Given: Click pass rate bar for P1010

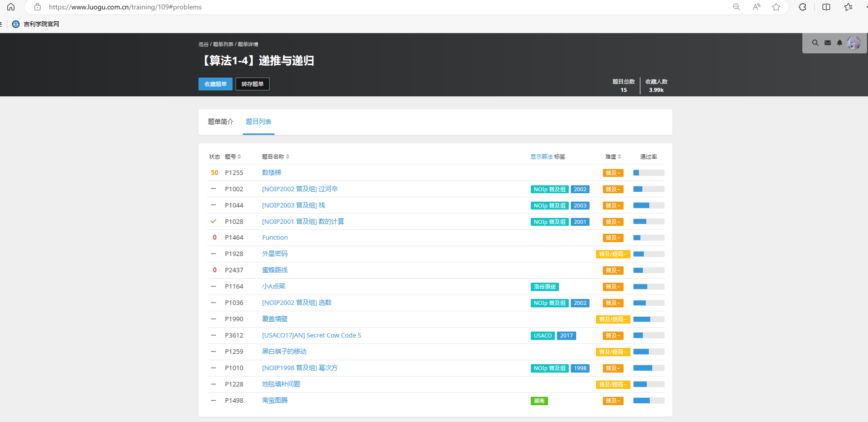Looking at the screenshot, I should pyautogui.click(x=649, y=368).
